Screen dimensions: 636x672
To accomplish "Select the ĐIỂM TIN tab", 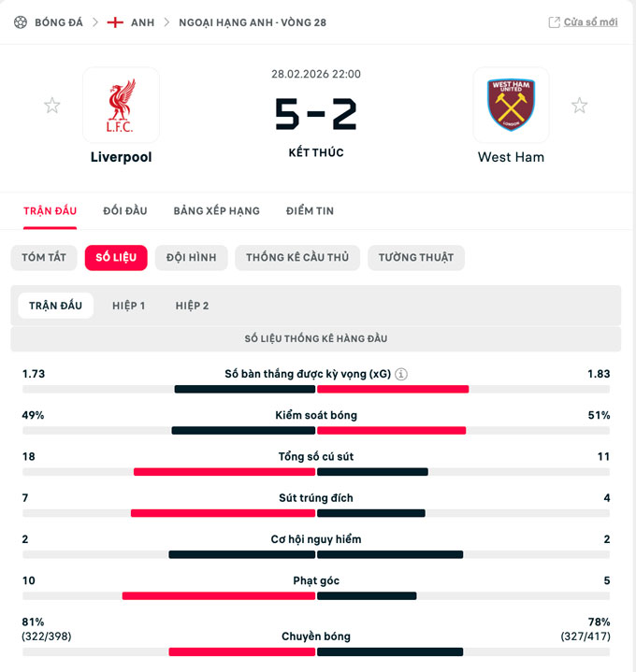I will click(x=310, y=211).
